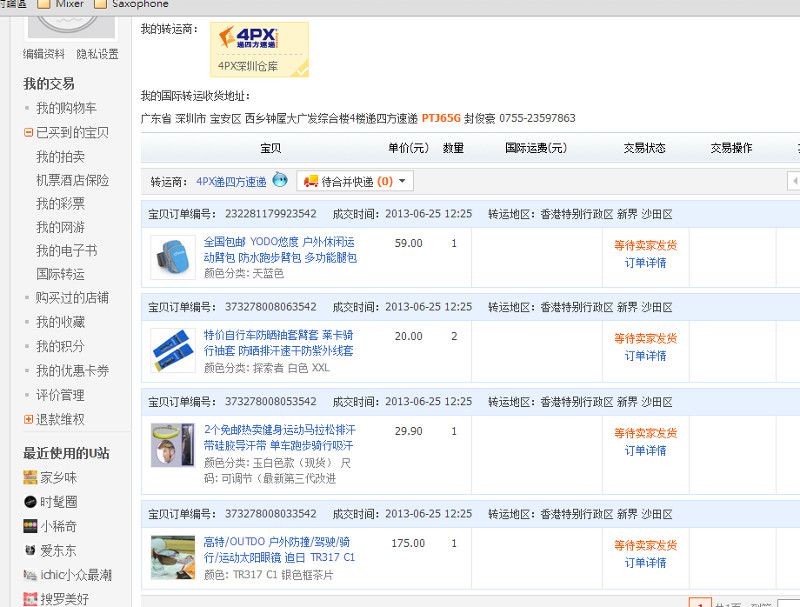Open the YODO blue armband product thumbnail
Image resolution: width=800 pixels, height=607 pixels.
(x=172, y=257)
